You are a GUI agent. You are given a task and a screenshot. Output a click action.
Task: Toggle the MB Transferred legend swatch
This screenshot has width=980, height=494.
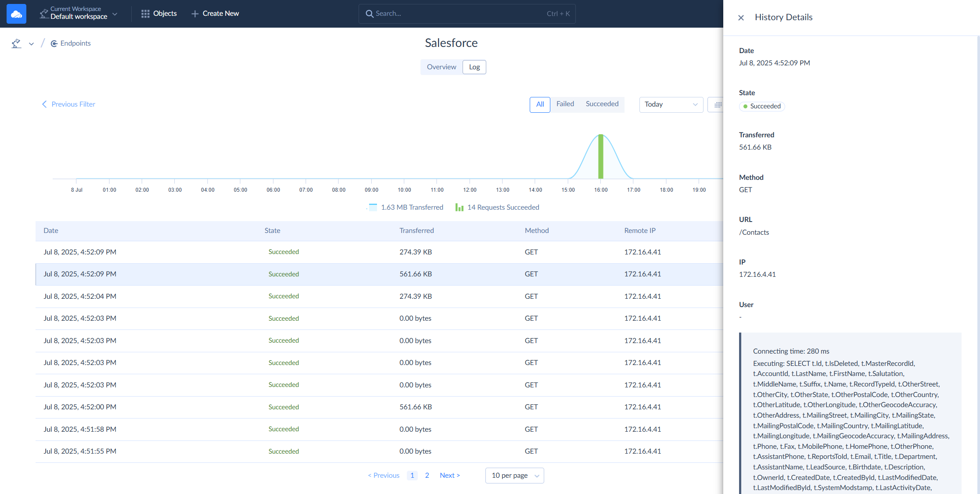373,208
